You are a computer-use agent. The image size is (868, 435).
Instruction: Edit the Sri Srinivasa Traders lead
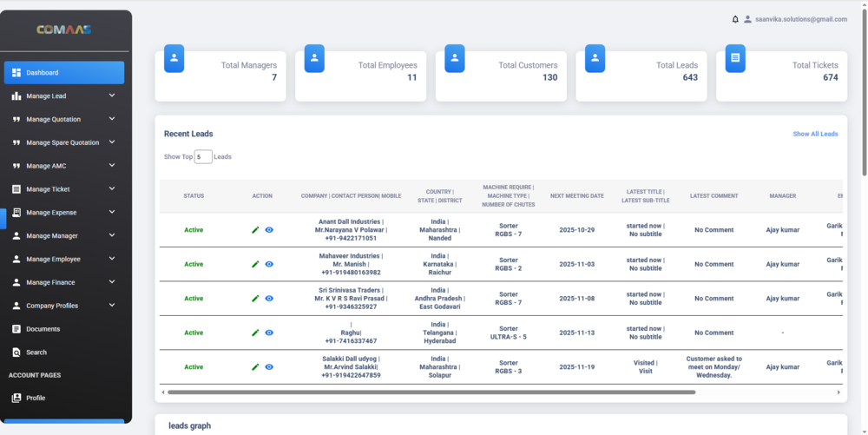point(255,299)
